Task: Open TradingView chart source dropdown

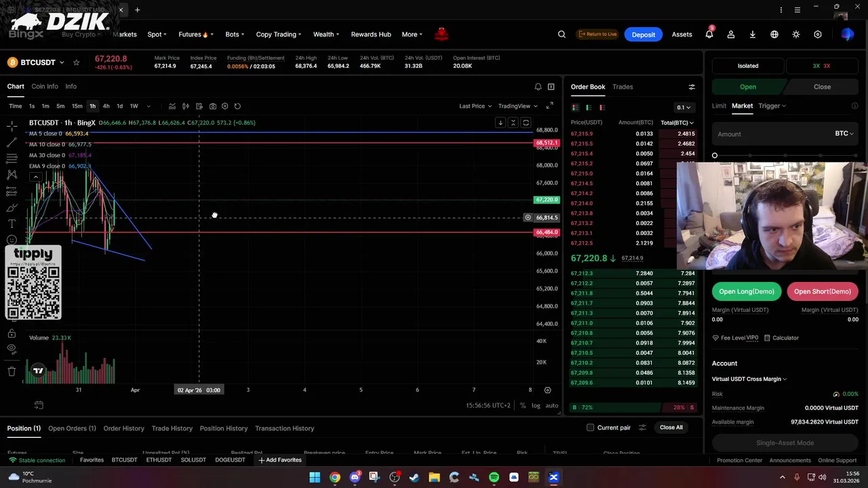Action: (518, 106)
